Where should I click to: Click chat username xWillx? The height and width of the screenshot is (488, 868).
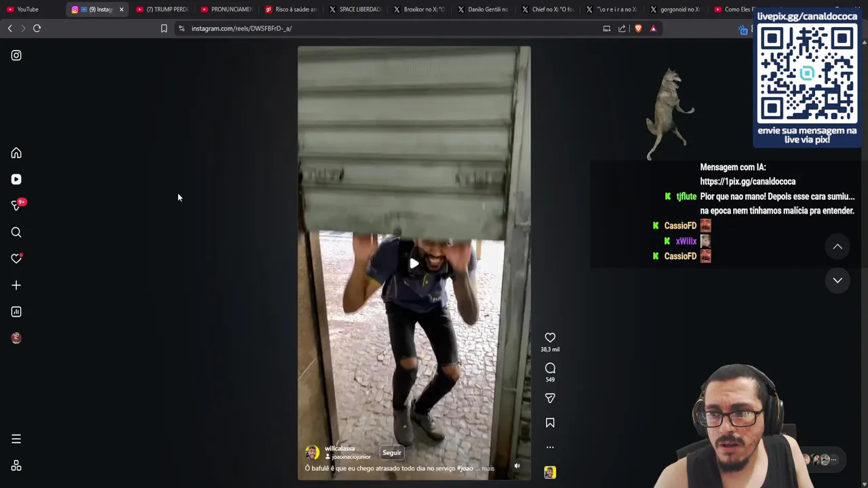click(x=686, y=241)
